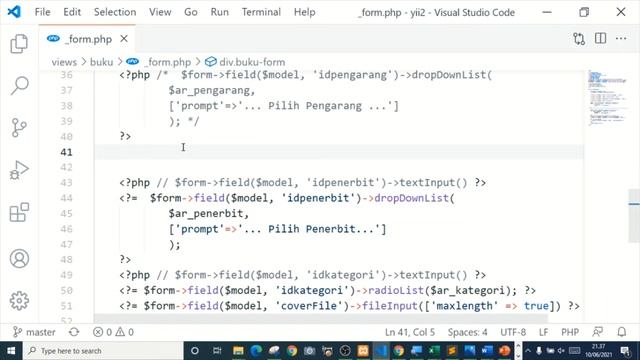Open the Manage gear icon
The width and height of the screenshot is (640, 360).
(19, 301)
